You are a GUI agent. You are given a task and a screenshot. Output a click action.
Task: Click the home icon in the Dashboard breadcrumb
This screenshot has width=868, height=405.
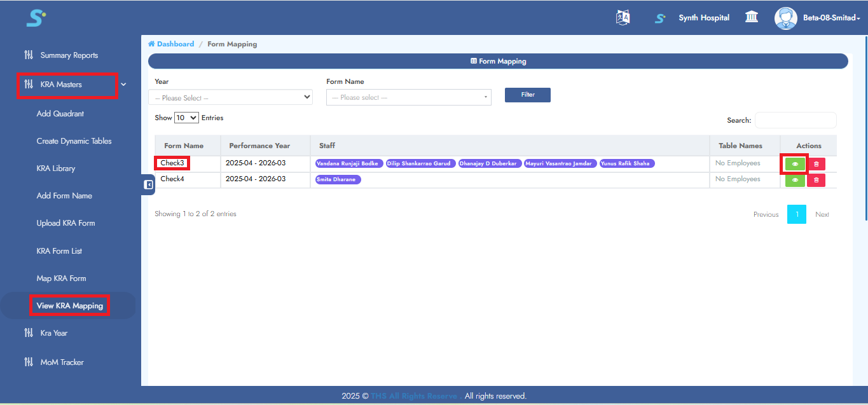tap(151, 44)
